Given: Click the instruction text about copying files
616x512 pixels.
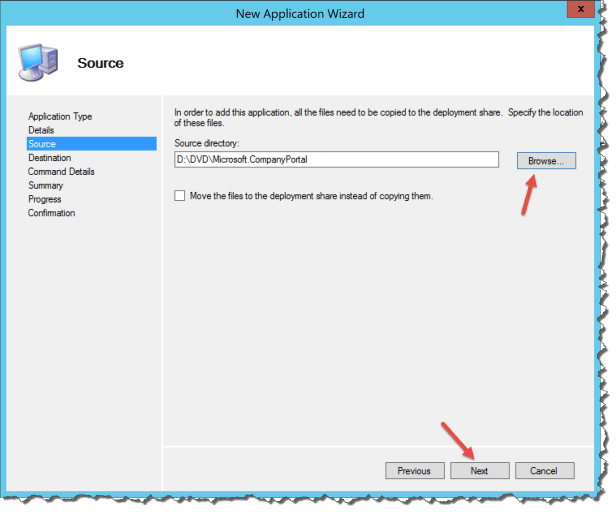Looking at the screenshot, I should pyautogui.click(x=378, y=117).
